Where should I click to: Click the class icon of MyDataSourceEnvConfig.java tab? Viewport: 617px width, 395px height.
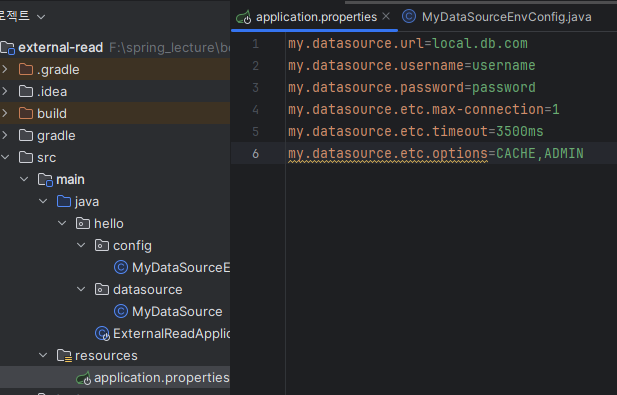point(409,17)
